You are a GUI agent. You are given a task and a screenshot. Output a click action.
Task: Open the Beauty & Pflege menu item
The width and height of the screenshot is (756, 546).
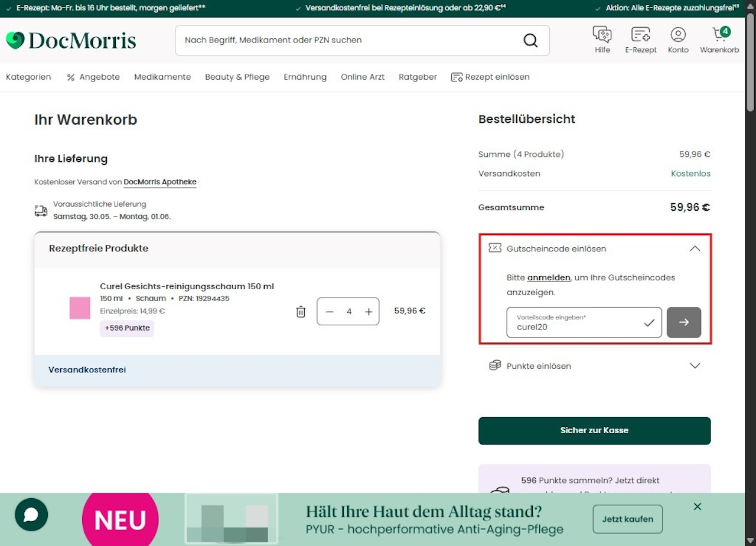pos(237,77)
